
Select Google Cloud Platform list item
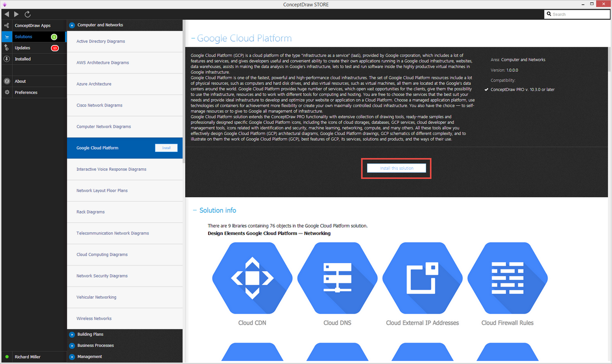point(124,148)
